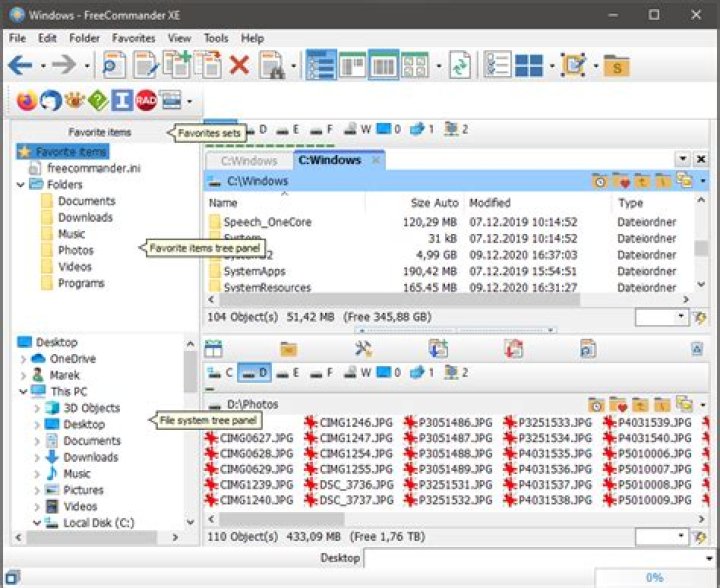Expand the 3D Objects tree node
The height and width of the screenshot is (588, 720).
tap(37, 409)
